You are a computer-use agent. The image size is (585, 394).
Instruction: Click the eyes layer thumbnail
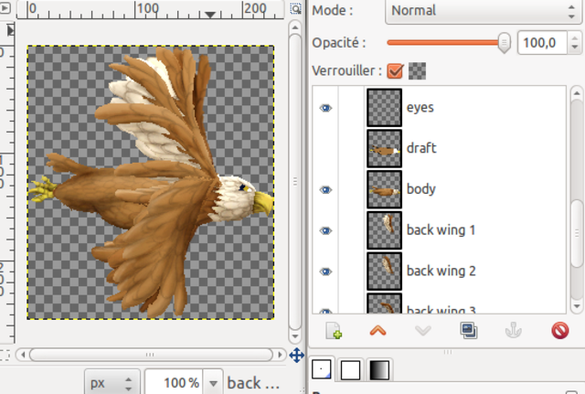pos(384,108)
